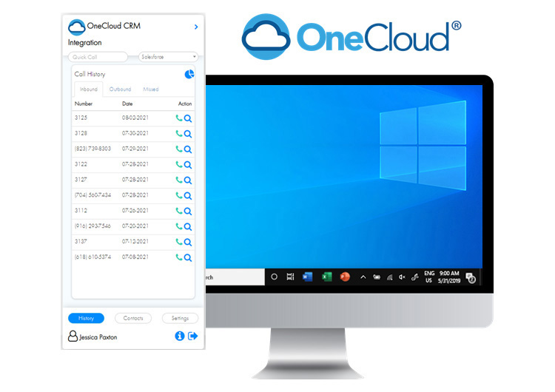The width and height of the screenshot is (555, 392).
Task: Open Word from the Windows taskbar
Action: [x=308, y=277]
